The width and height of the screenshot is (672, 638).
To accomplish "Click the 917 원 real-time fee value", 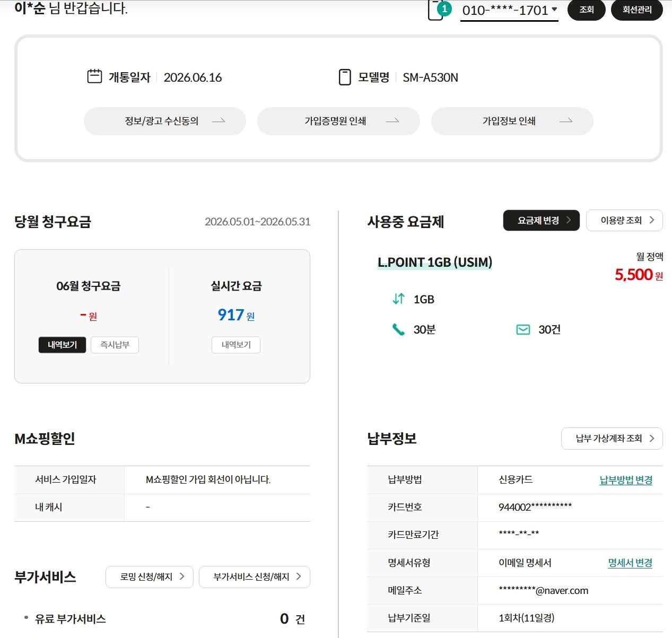I will (x=236, y=315).
